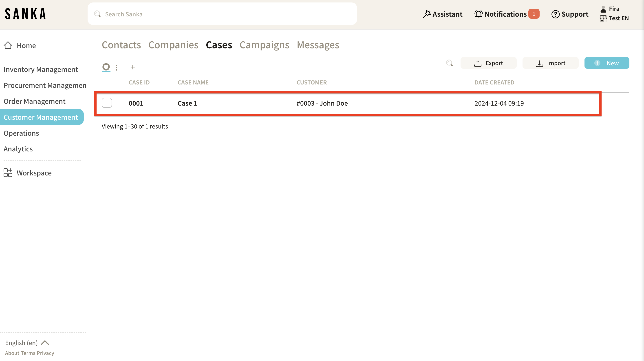Screen dimensions: 644x361
Task: Click the Export button
Action: tap(488, 63)
